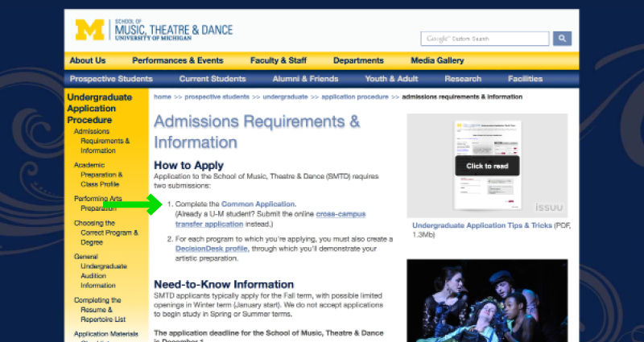Open Application Materials sidebar link
Image resolution: width=644 pixels, height=342 pixels.
coord(106,334)
